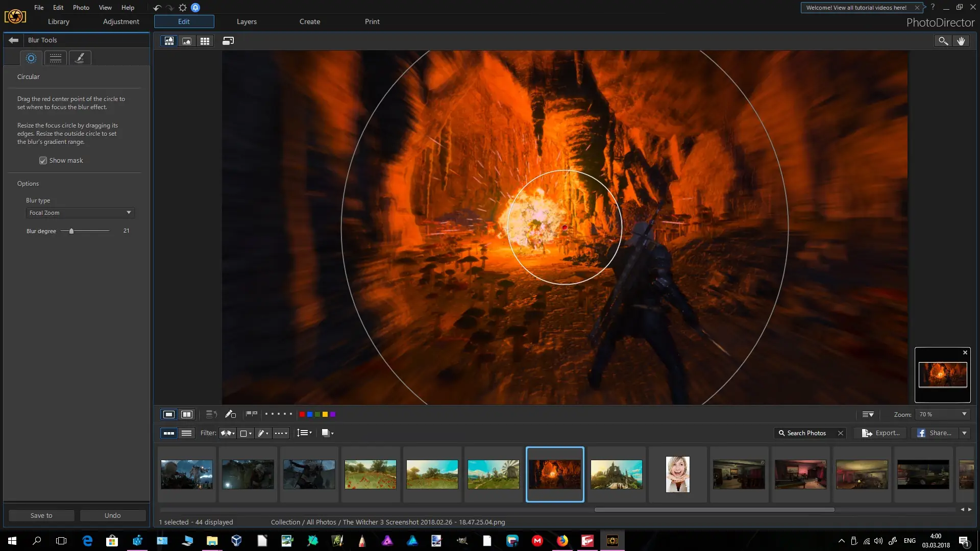Expand the Zoom percentage dropdown
Viewport: 980px width, 551px height.
[964, 415]
